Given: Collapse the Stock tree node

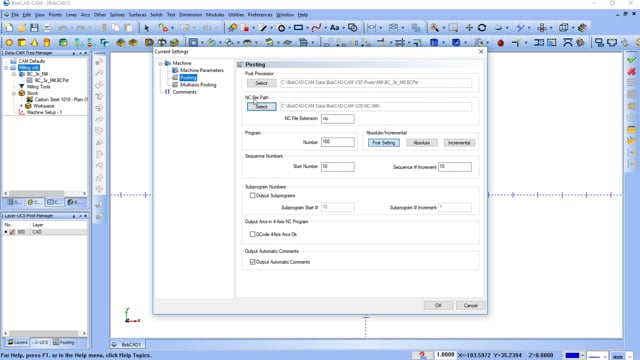Looking at the screenshot, I should (14, 93).
